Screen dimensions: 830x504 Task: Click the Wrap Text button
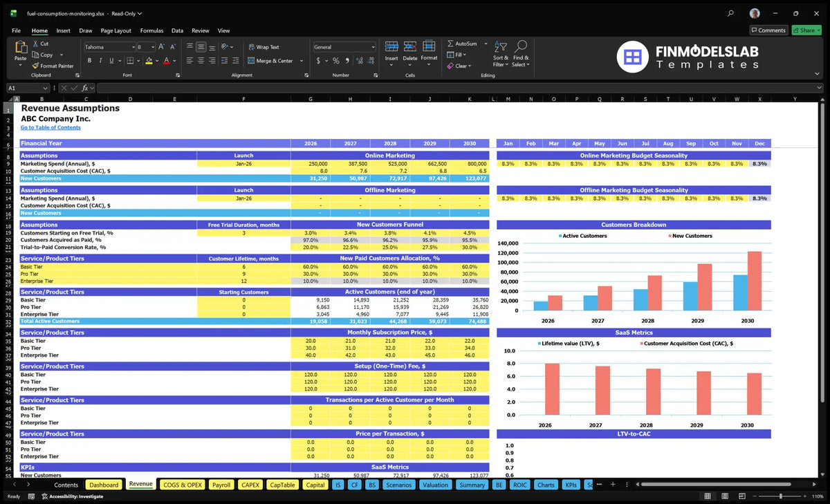tap(264, 47)
